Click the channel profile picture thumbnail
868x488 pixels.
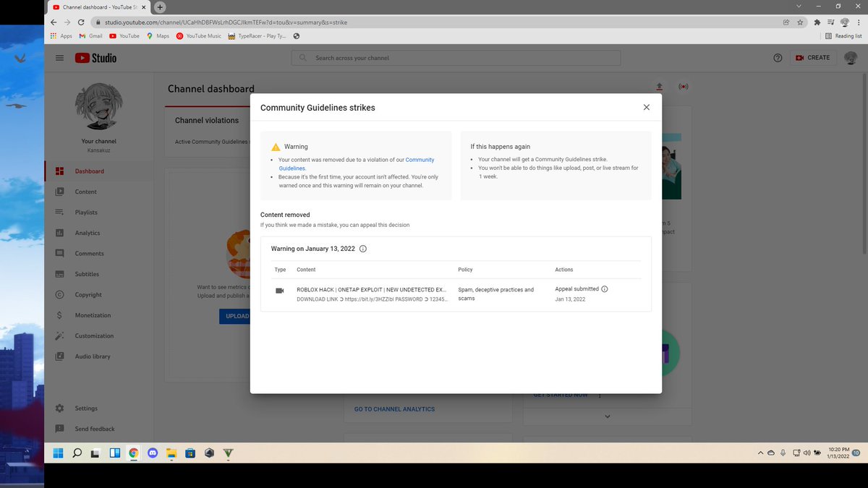pyautogui.click(x=98, y=106)
